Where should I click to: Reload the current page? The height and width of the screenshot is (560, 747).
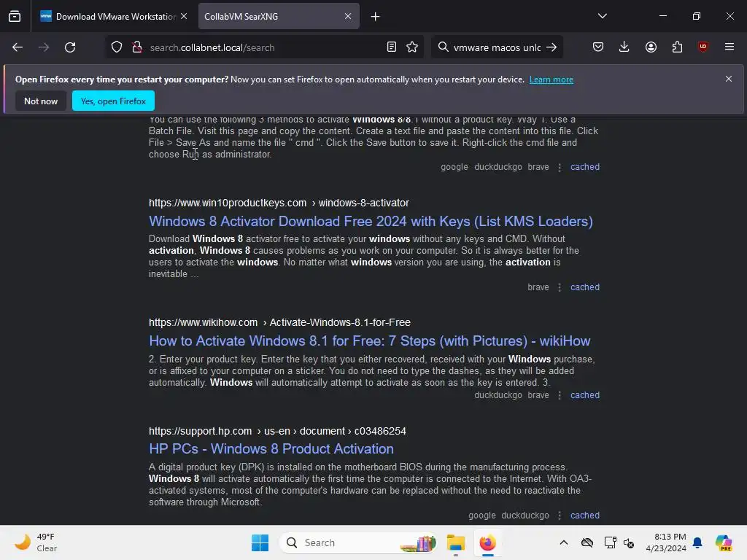point(70,47)
